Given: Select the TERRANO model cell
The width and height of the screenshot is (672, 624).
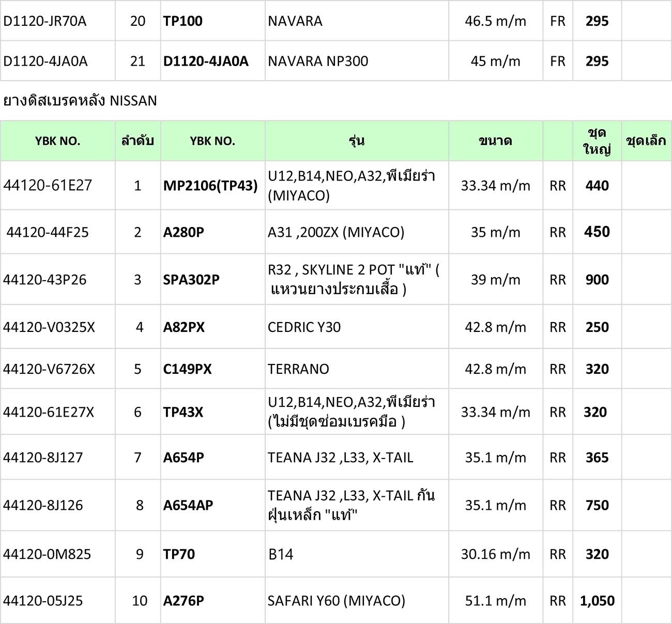Looking at the screenshot, I should point(357,369).
